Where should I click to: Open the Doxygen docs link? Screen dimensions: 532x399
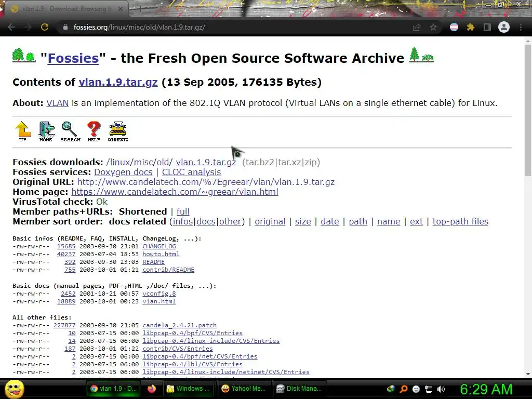[x=123, y=172]
